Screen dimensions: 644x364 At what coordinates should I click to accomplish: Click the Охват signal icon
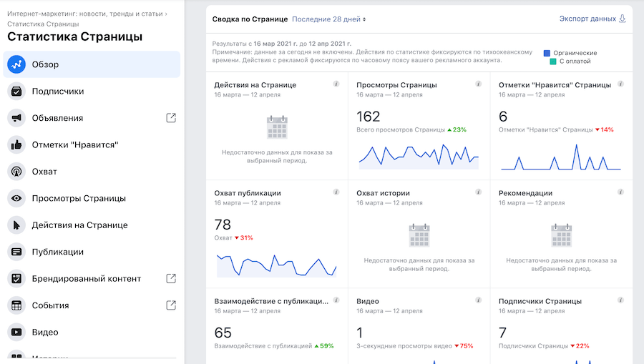coord(16,172)
